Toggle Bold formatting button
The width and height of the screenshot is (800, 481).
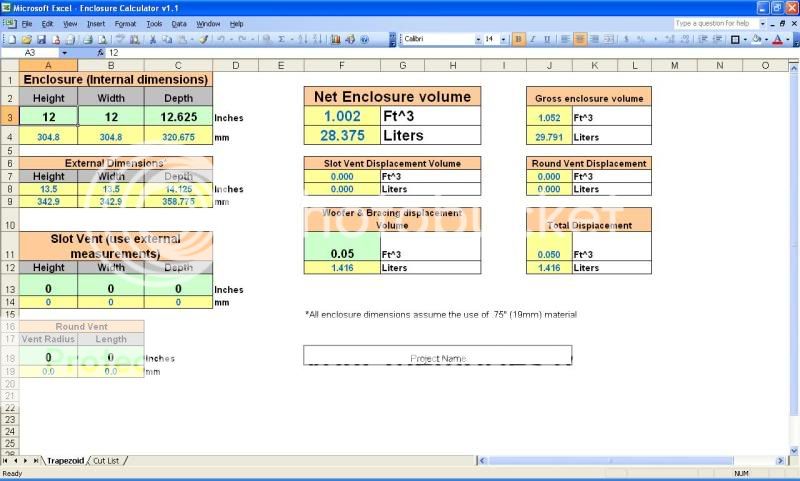(x=518, y=39)
